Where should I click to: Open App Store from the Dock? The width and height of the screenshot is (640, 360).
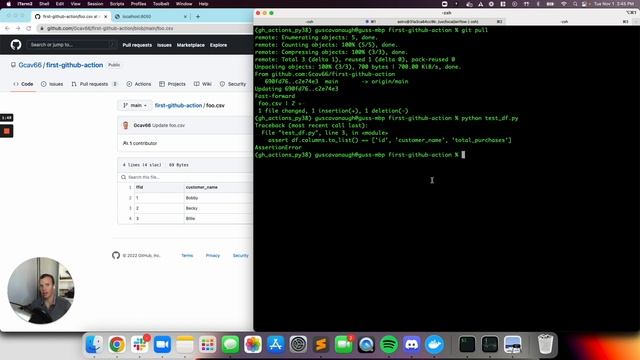(x=276, y=345)
